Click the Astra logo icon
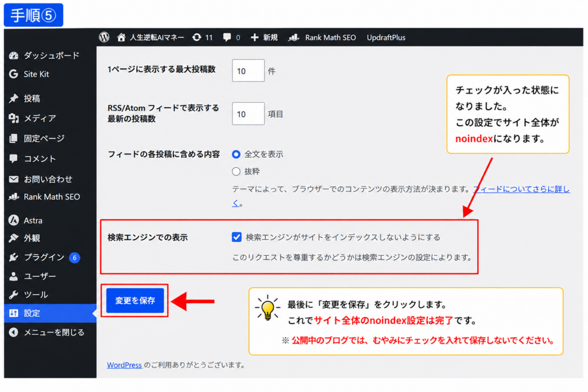Viewport: 588px width, 392px height. point(14,220)
